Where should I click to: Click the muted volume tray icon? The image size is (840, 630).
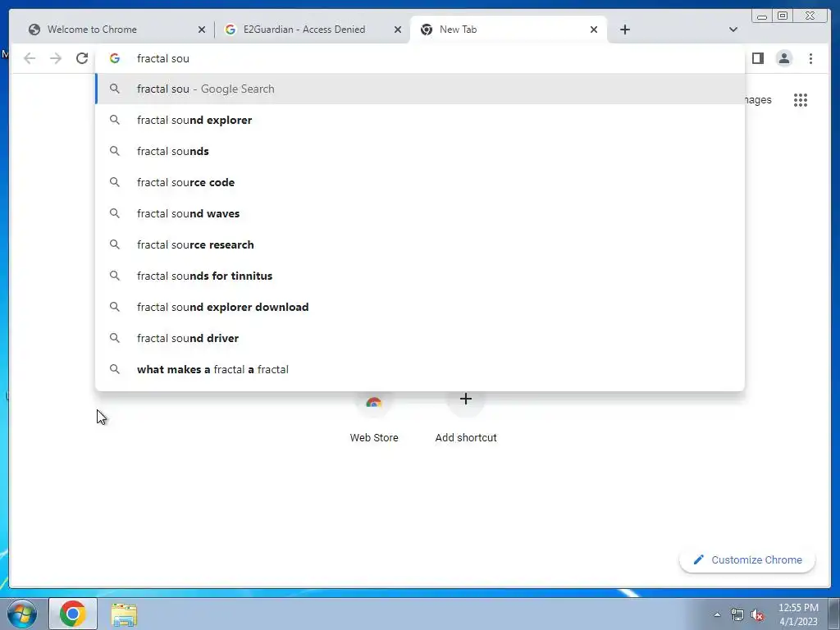(x=757, y=615)
